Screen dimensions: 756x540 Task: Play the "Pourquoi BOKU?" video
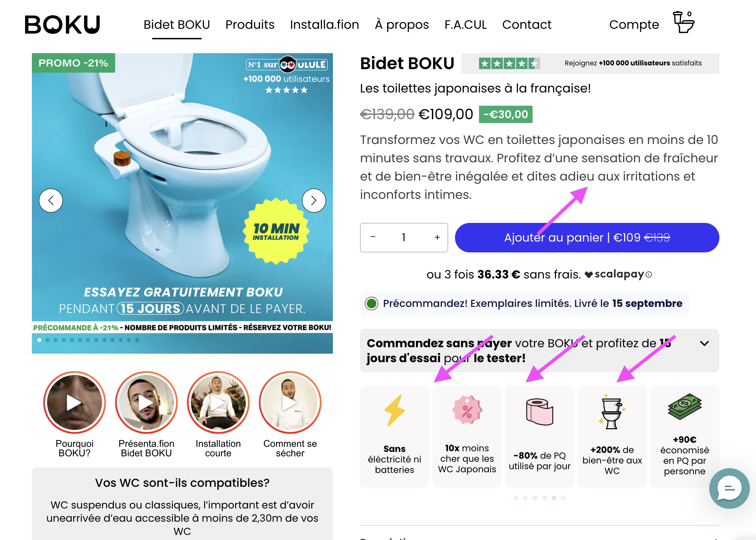point(75,402)
